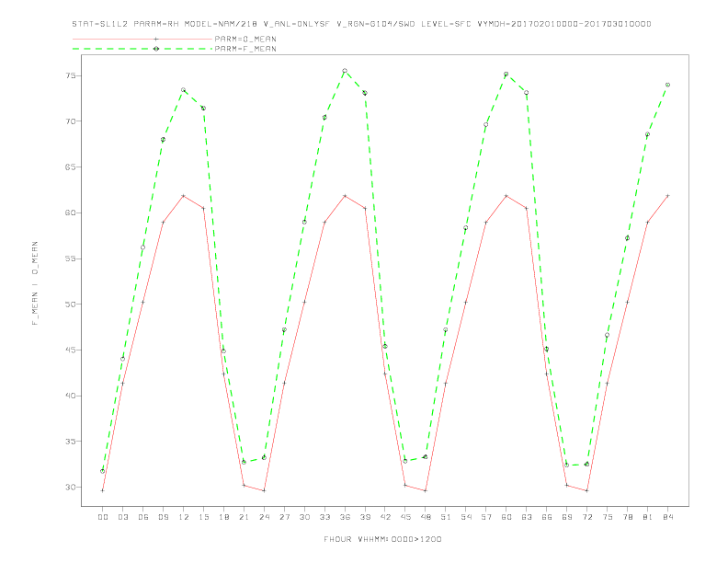Click the 63 forecast hour x-axis tick

[x=527, y=517]
